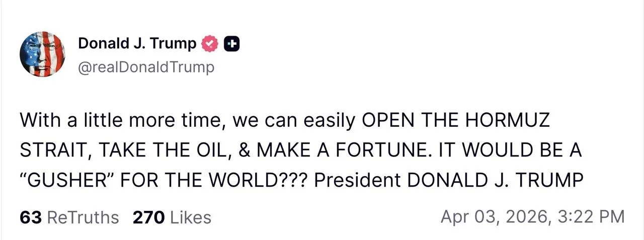View the 270 Likes list
The image size is (644, 240).
pyautogui.click(x=172, y=217)
